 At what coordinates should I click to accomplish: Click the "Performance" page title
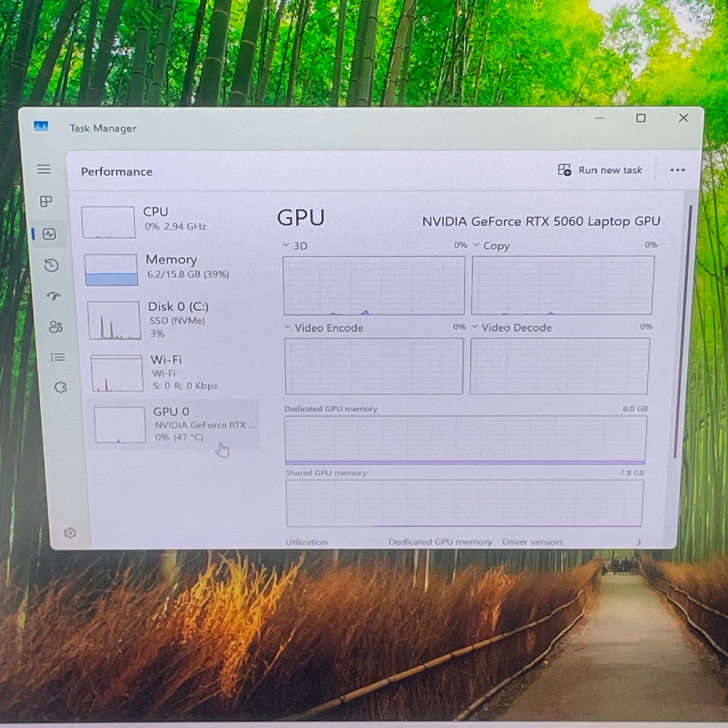[x=116, y=172]
